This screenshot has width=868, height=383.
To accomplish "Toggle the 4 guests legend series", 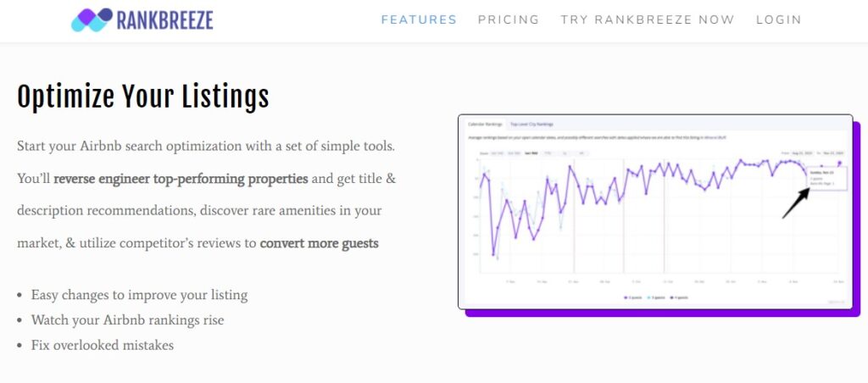I will click(679, 297).
